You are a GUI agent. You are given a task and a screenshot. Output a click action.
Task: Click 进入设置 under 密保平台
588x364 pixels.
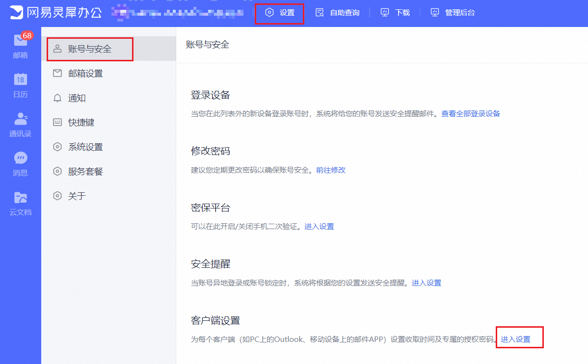tap(319, 227)
